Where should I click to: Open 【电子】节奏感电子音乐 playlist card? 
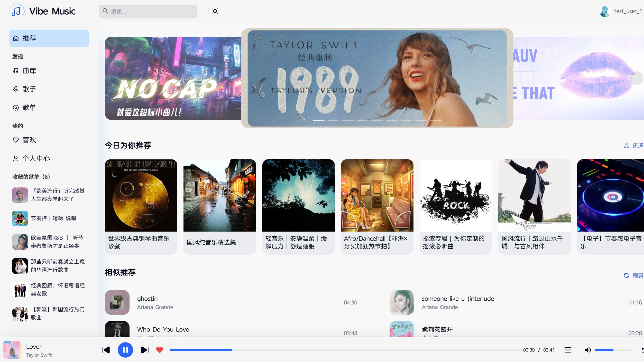611,207
